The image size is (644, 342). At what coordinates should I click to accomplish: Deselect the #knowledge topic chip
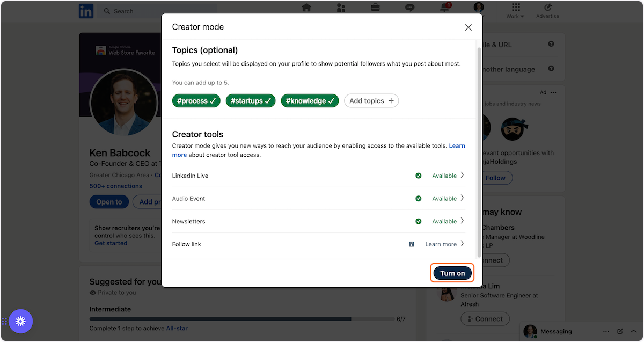310,100
